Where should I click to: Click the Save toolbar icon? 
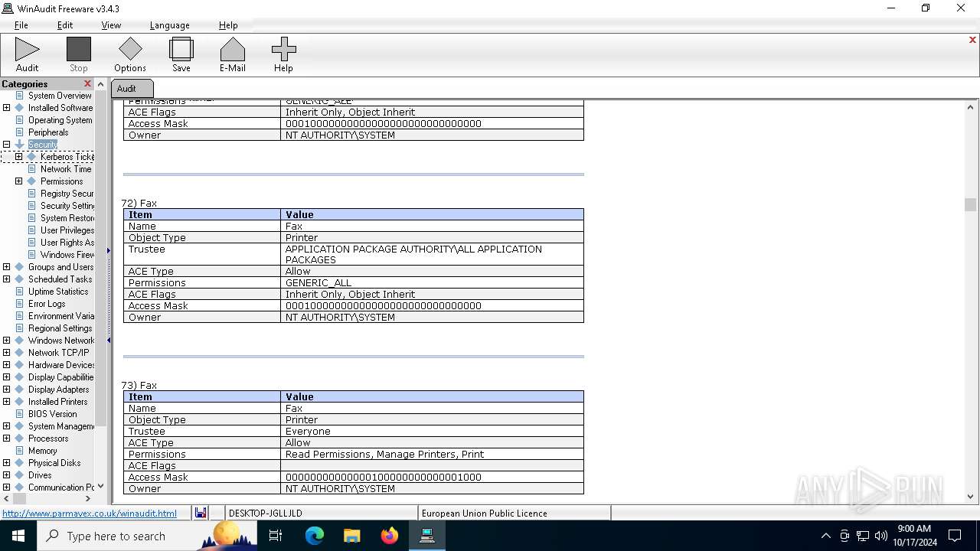tap(181, 55)
